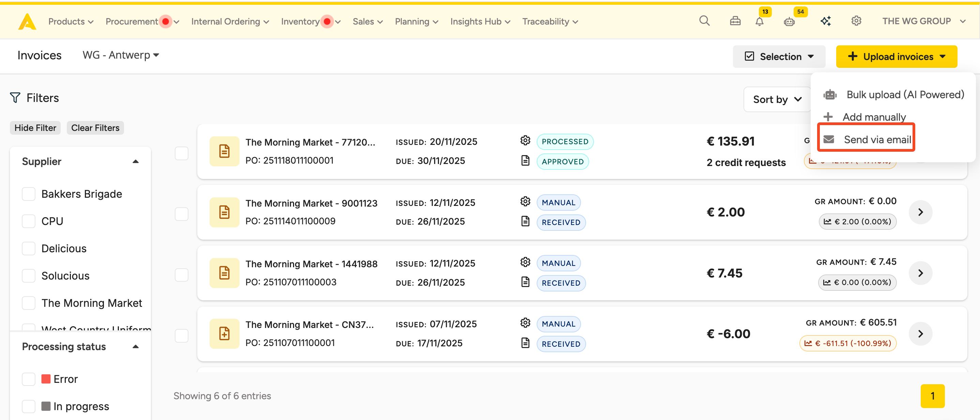This screenshot has height=420, width=980.
Task: Open the AI sparkle icon in the header
Action: [x=825, y=21]
